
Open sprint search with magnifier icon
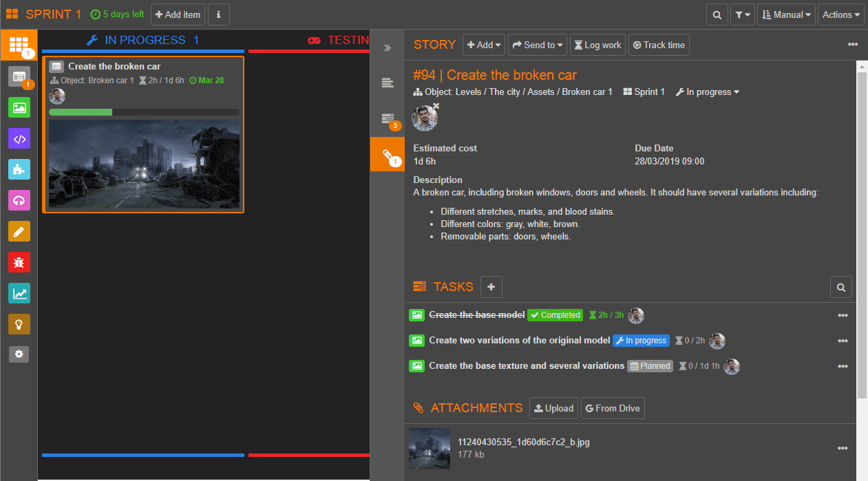click(717, 14)
